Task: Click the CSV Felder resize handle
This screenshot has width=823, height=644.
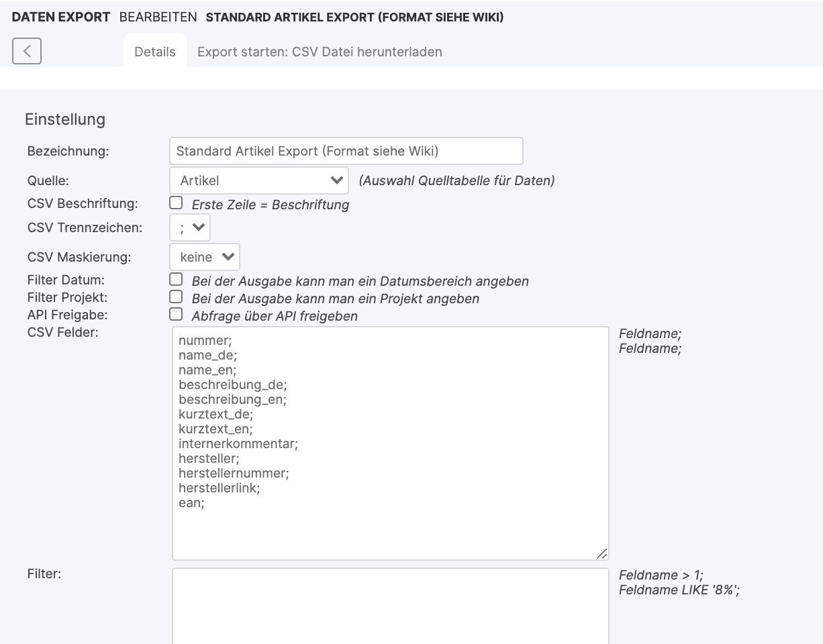Action: tap(601, 553)
